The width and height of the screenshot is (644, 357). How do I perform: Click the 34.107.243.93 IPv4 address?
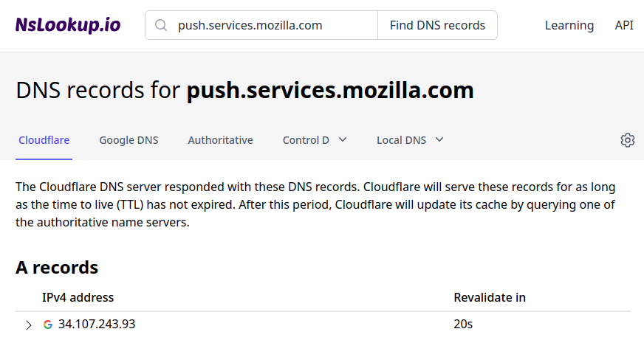(x=97, y=324)
